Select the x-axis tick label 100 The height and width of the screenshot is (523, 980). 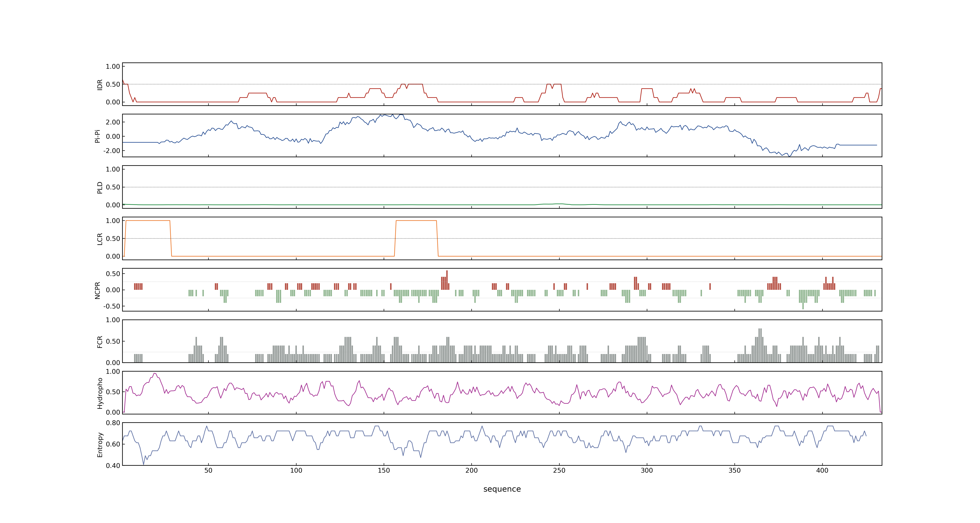(x=296, y=470)
